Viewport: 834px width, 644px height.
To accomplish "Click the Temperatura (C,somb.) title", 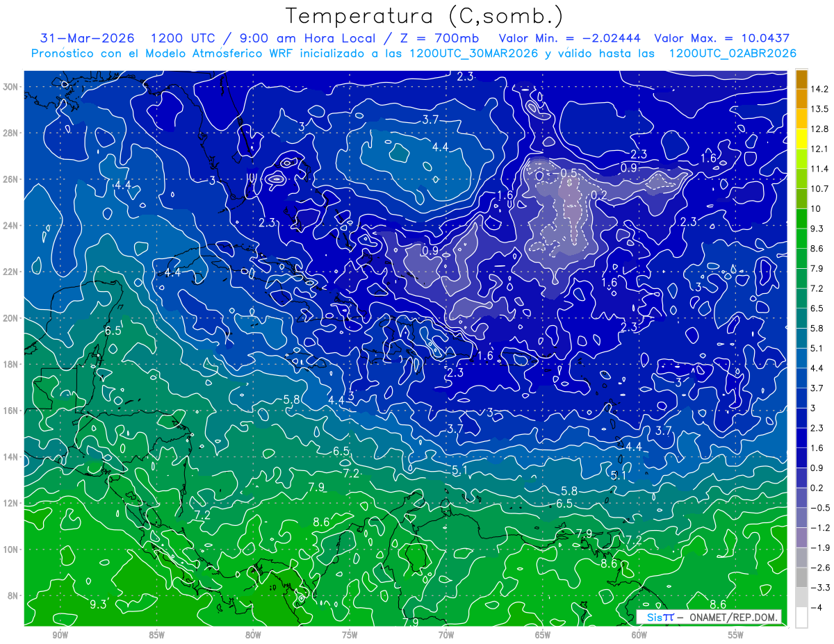I will (x=425, y=15).
